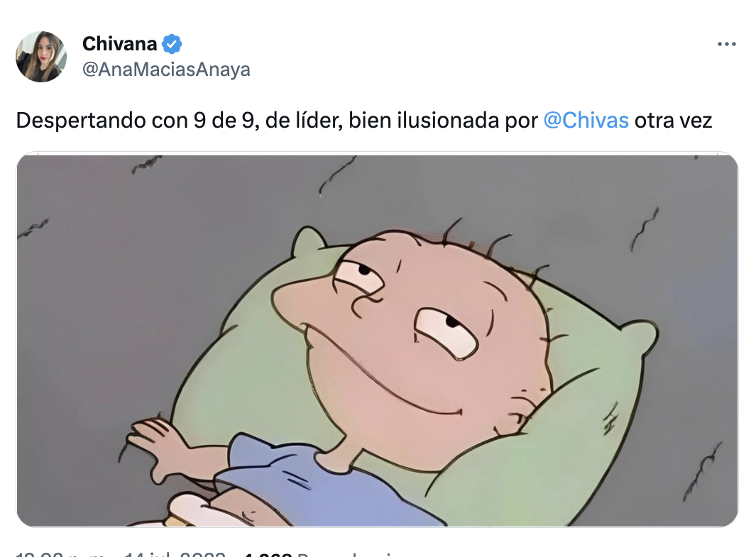
Task: Click the '9 de 9' text in tweet
Action: click(224, 121)
